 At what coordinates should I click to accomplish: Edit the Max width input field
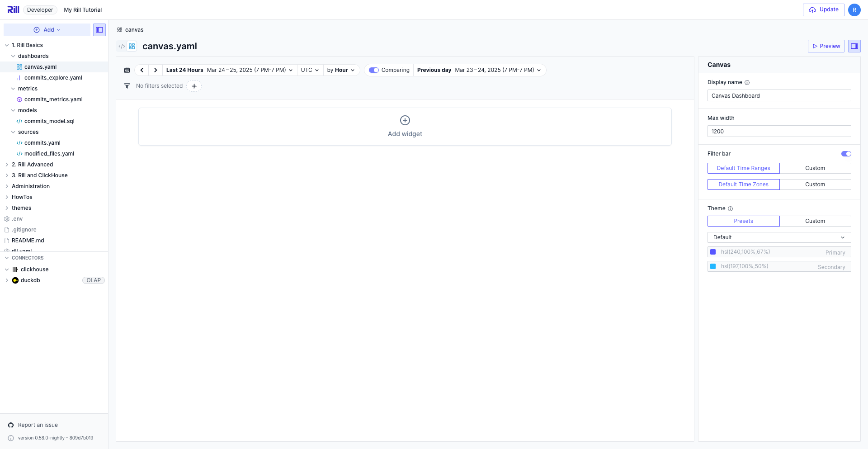coord(778,131)
